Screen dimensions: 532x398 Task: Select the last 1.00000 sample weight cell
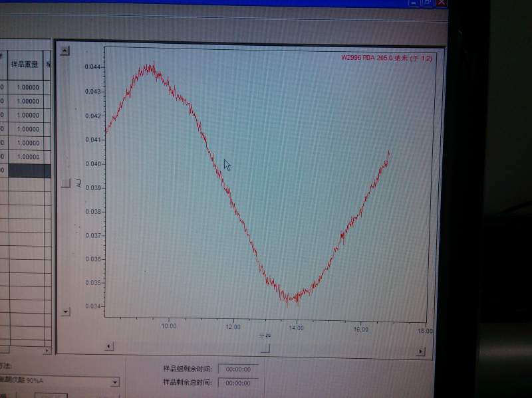[28, 157]
